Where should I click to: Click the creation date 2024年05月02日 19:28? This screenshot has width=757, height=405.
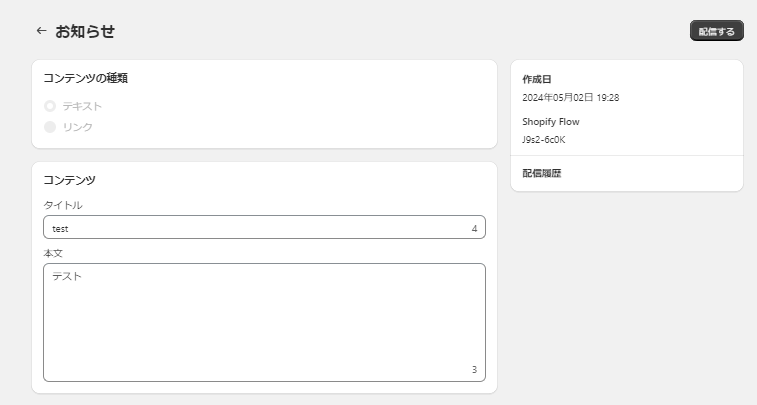pos(571,98)
